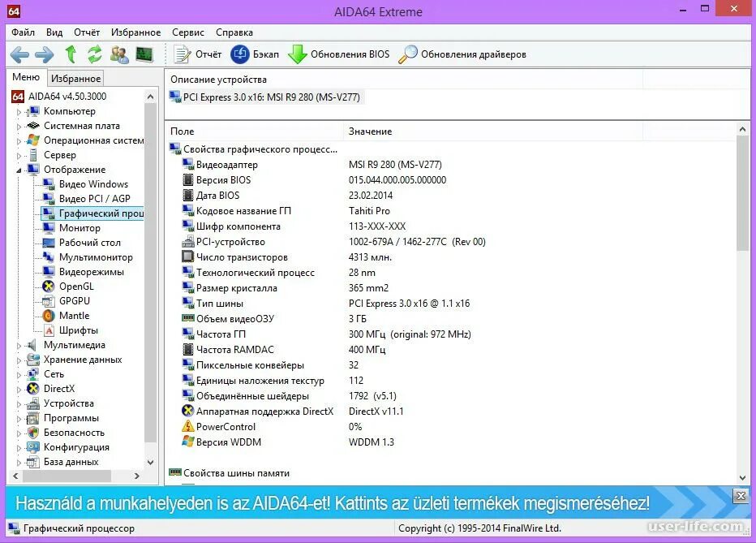Open the Справка menu
This screenshot has height=543, width=756.
click(234, 32)
